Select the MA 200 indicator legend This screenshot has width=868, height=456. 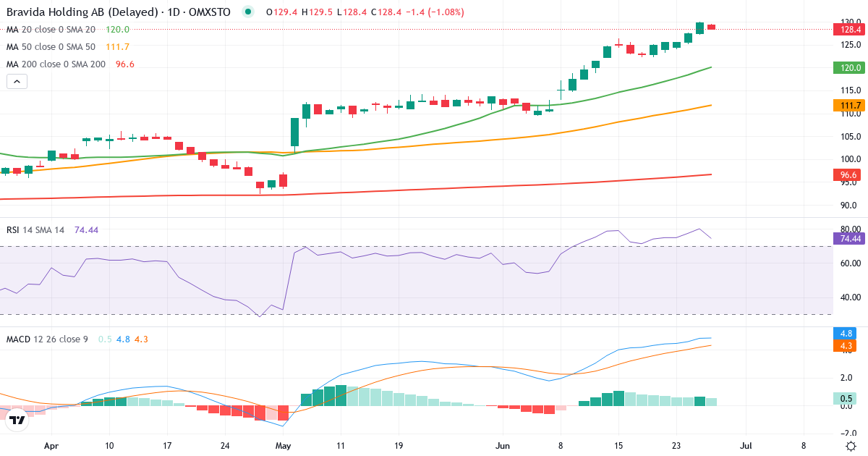(71, 64)
